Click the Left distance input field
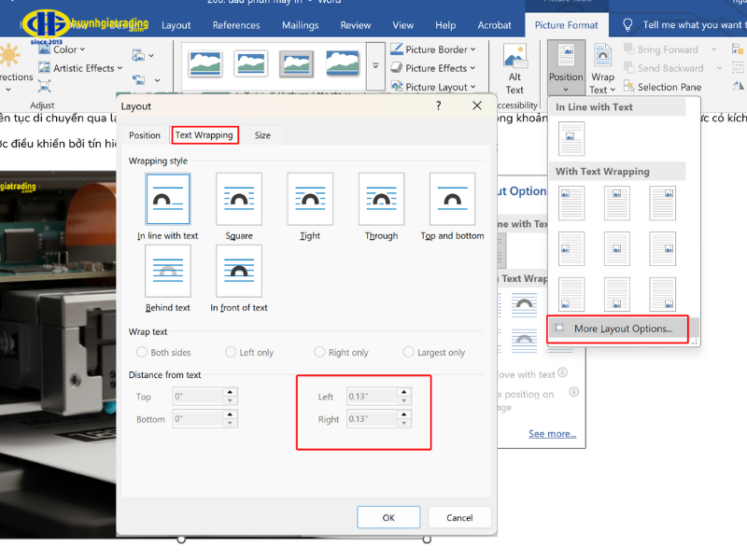Image resolution: width=747 pixels, height=560 pixels. pyautogui.click(x=373, y=397)
